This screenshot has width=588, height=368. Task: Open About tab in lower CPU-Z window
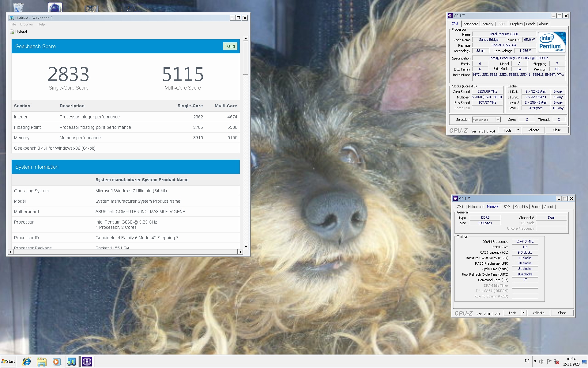tap(548, 207)
